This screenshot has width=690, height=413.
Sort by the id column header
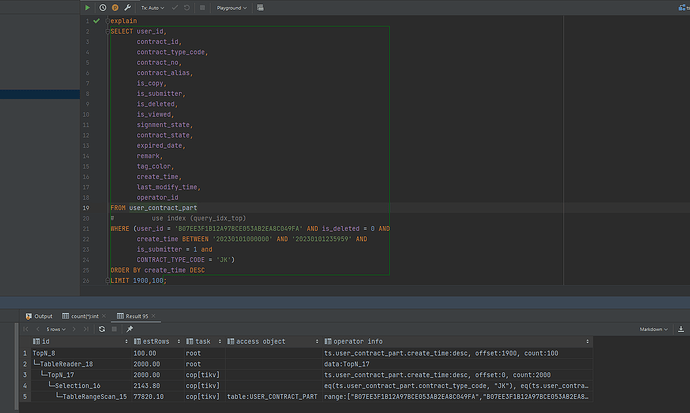click(81, 341)
